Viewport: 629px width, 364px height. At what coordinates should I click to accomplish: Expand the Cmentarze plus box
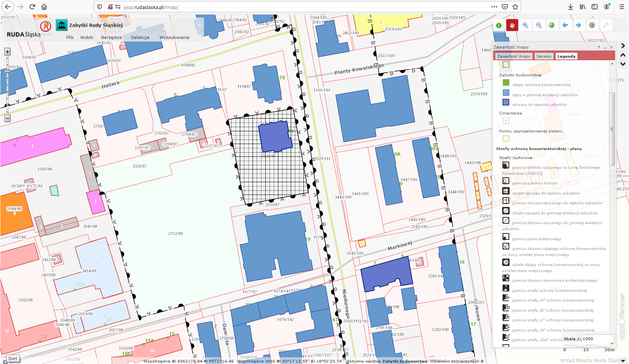(x=506, y=120)
